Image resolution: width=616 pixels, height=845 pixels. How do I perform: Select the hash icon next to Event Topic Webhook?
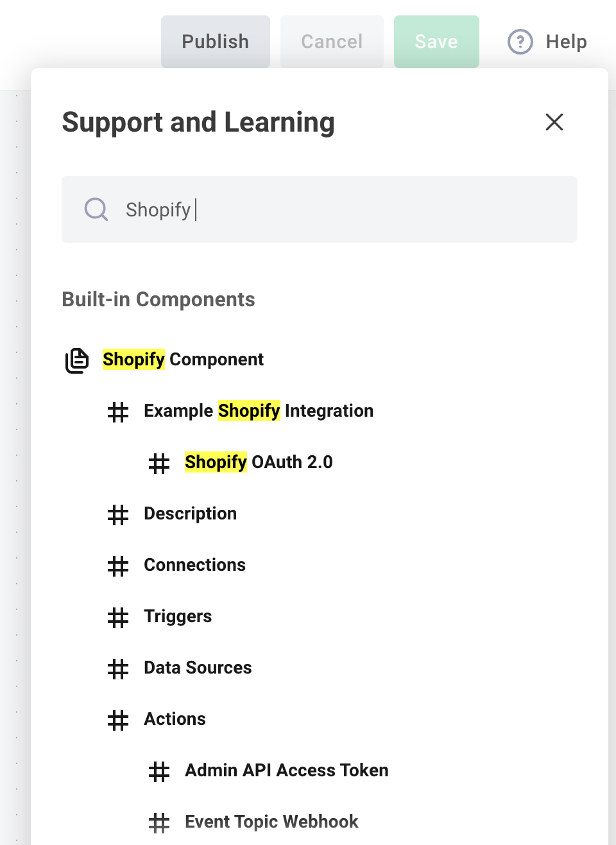[158, 823]
